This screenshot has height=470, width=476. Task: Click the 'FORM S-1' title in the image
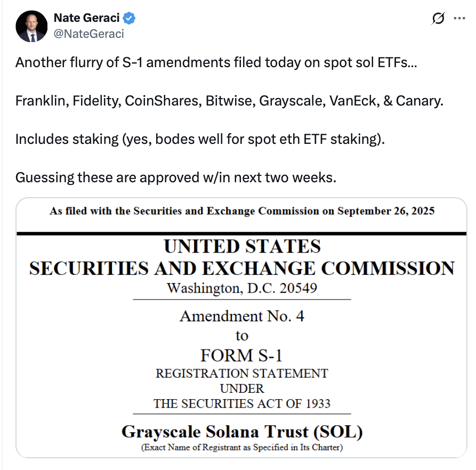(x=242, y=355)
